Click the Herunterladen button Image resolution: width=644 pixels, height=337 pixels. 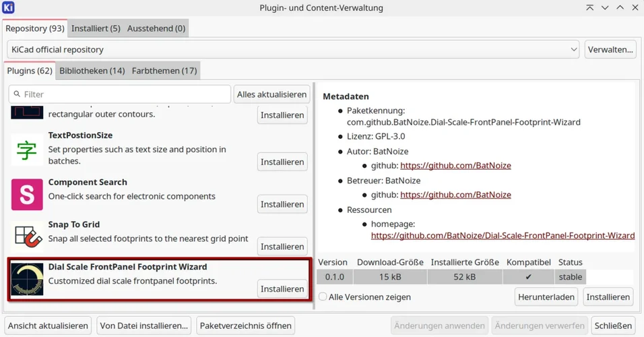pyautogui.click(x=546, y=297)
